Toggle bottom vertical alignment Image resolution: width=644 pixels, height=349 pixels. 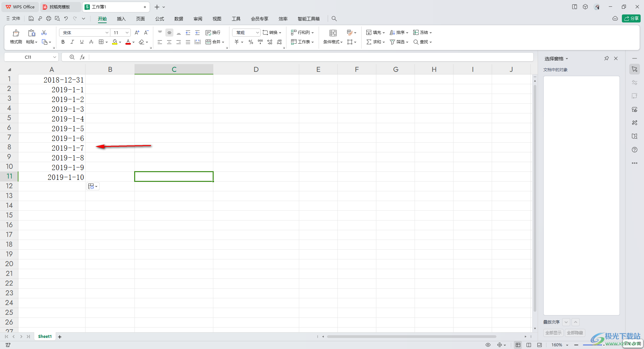point(179,33)
